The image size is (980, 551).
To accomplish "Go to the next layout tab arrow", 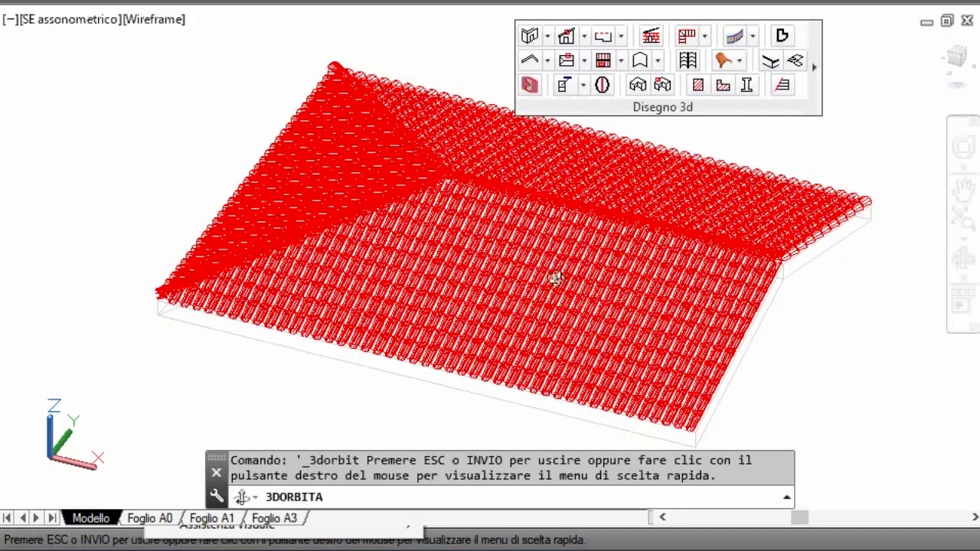I will (36, 518).
